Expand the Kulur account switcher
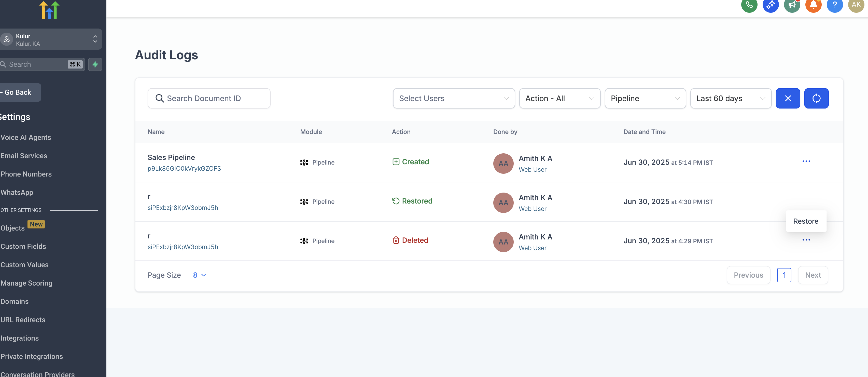 point(51,39)
